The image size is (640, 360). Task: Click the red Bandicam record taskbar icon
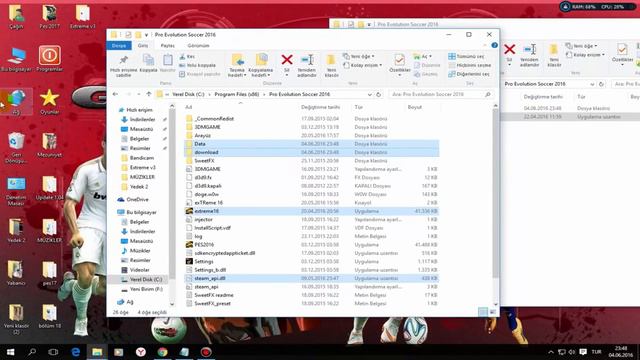[x=206, y=352]
